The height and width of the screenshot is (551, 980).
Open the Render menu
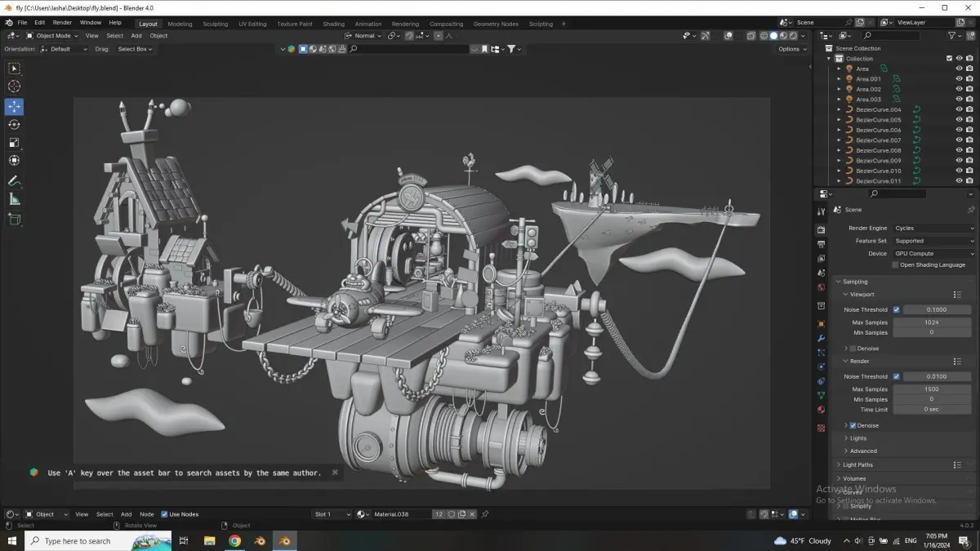[x=62, y=23]
